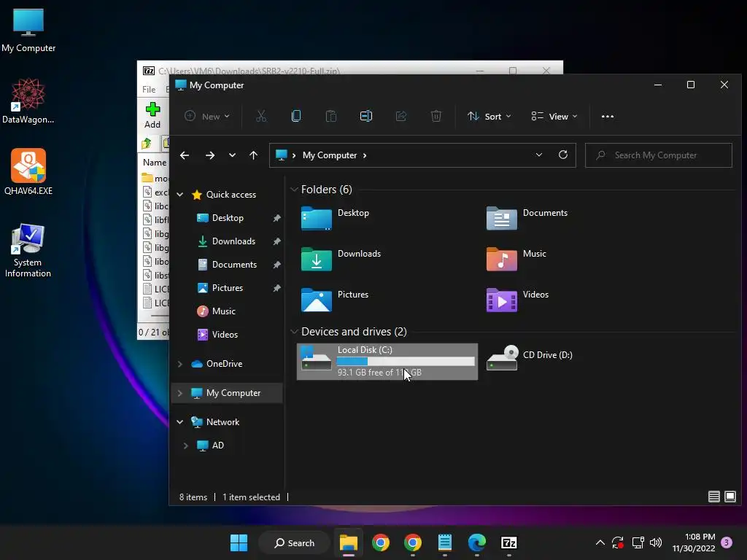Screen dimensions: 747x560
Task: Click the Paste clipboard icon
Action: (x=331, y=116)
